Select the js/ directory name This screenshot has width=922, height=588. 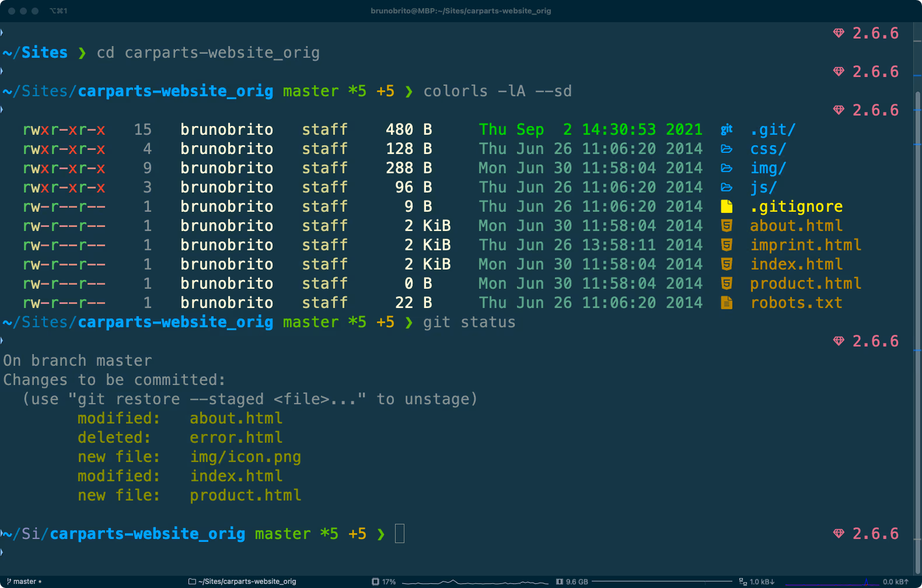coord(763,187)
